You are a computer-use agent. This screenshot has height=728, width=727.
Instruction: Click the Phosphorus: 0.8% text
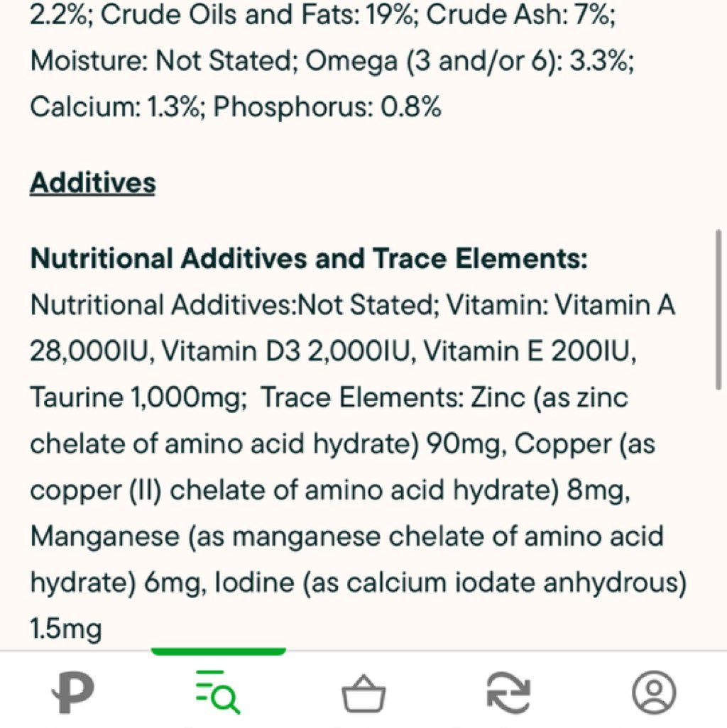[327, 106]
